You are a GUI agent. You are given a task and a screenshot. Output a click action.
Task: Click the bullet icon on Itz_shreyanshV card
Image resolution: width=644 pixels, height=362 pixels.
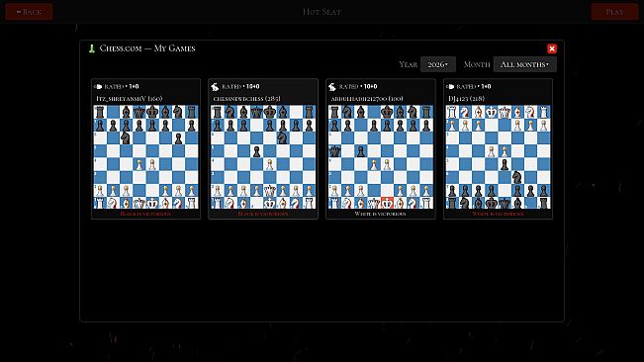[98, 87]
